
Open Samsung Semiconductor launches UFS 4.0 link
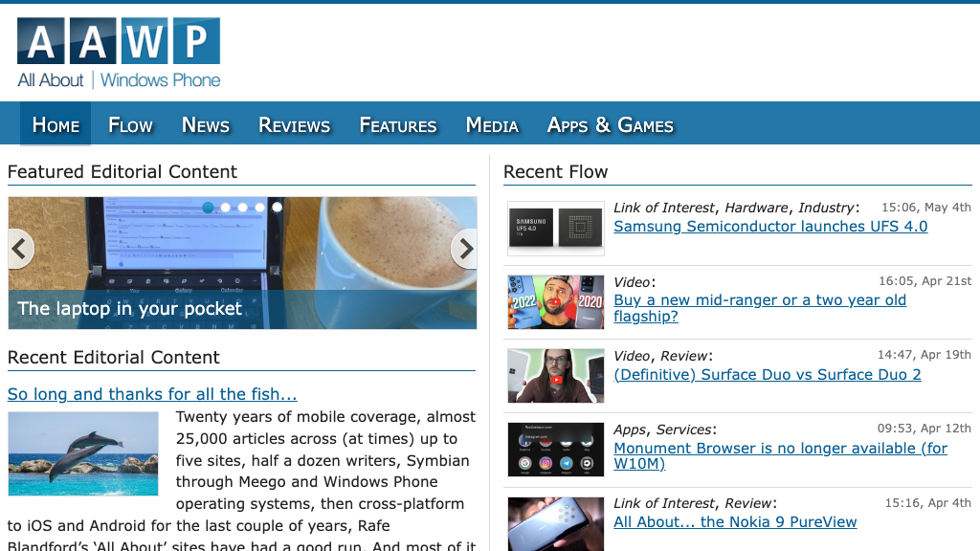[770, 226]
